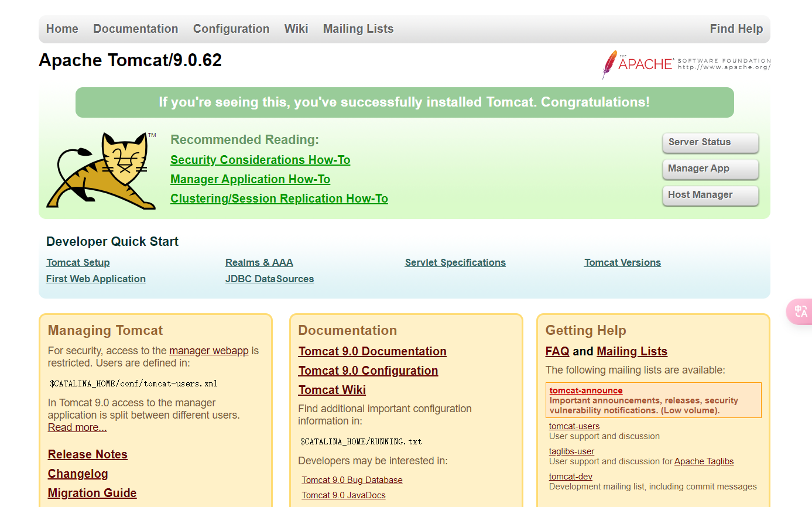Image resolution: width=812 pixels, height=507 pixels.
Task: Open the First Web Application link
Action: point(96,279)
